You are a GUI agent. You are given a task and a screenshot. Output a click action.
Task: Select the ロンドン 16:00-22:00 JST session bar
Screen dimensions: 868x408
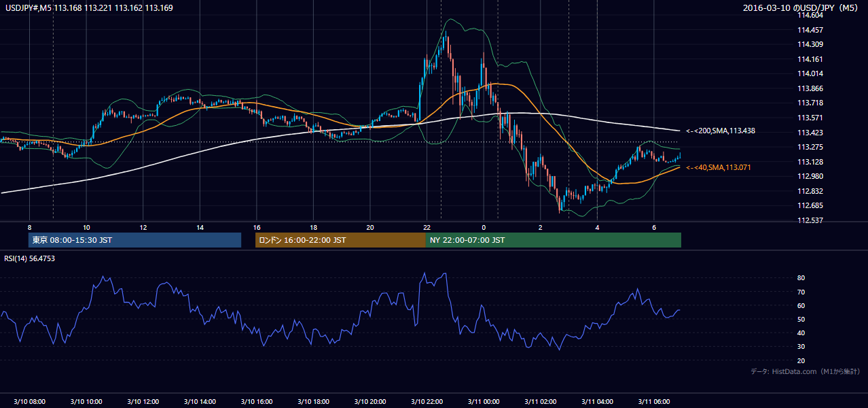[340, 240]
